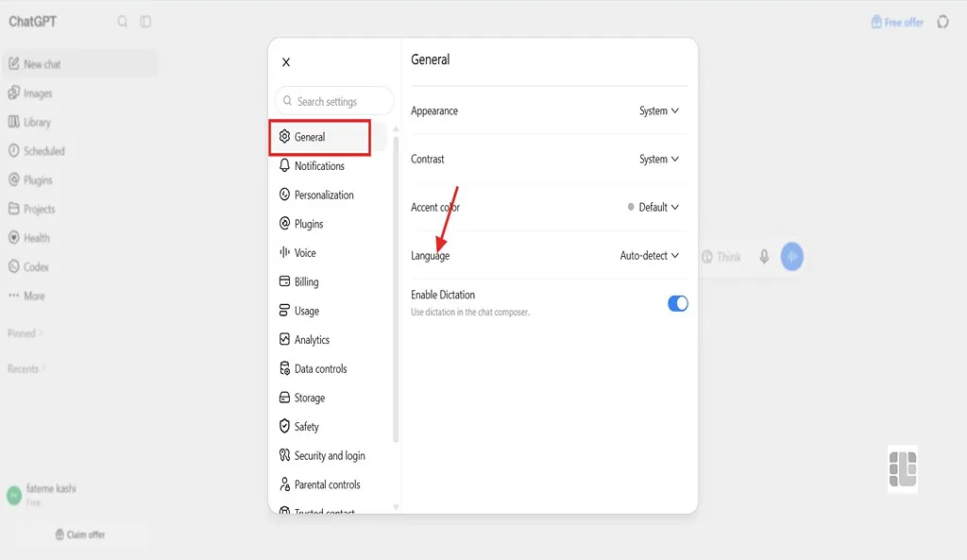Click the settings list scrollbar
The width and height of the screenshot is (967, 560).
coord(396,290)
